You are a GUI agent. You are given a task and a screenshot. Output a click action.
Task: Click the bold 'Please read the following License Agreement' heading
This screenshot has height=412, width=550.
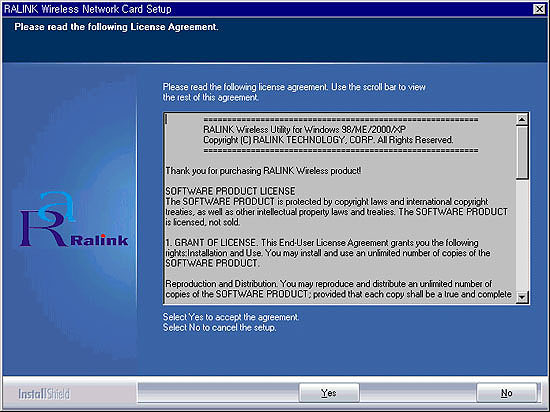(116, 27)
